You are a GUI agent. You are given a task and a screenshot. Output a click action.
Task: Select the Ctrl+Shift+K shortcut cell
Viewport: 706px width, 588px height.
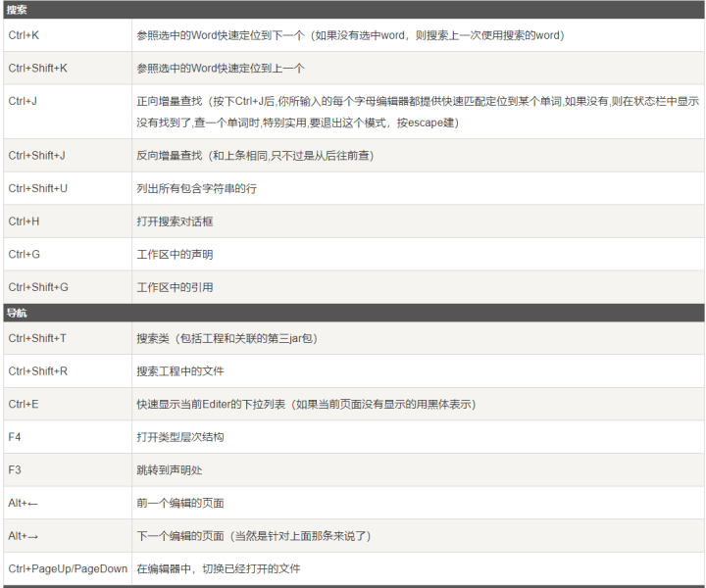[x=68, y=68]
